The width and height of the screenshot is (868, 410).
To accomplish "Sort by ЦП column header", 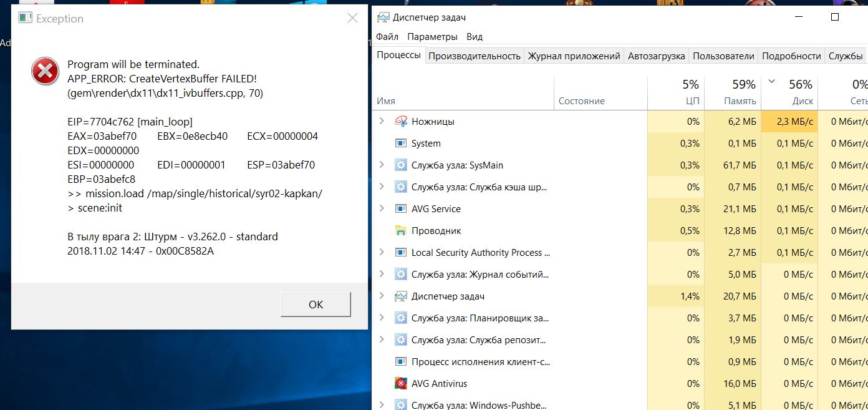I will point(676,93).
